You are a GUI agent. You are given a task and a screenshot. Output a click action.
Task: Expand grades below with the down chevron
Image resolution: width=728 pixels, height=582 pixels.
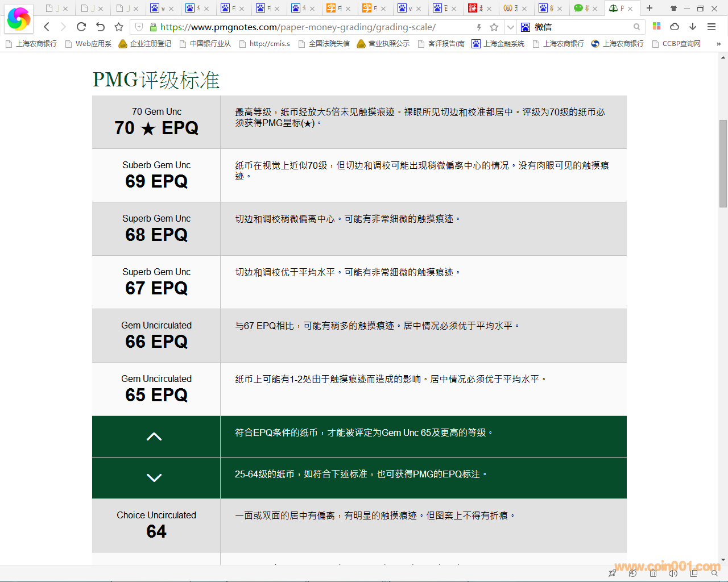coord(154,478)
